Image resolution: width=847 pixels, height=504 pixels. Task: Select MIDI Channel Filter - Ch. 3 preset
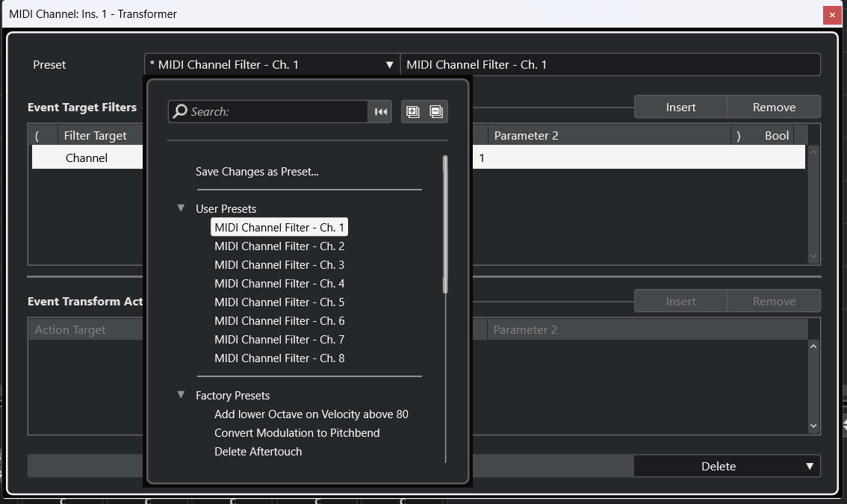click(x=279, y=264)
